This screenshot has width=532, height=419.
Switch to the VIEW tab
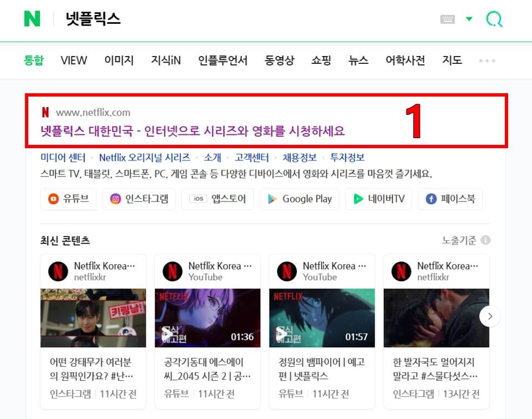pyautogui.click(x=74, y=60)
